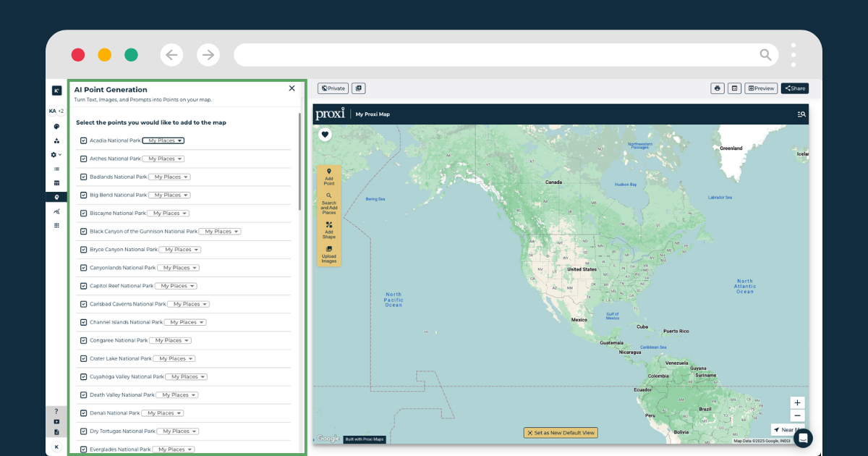Uncheck Crater Lake National Park checkbox
This screenshot has width=868, height=456.
(x=84, y=358)
